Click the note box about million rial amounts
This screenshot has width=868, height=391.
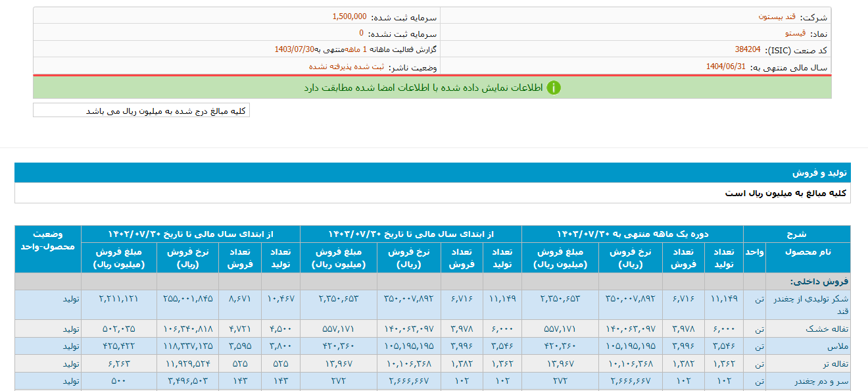[x=141, y=111]
